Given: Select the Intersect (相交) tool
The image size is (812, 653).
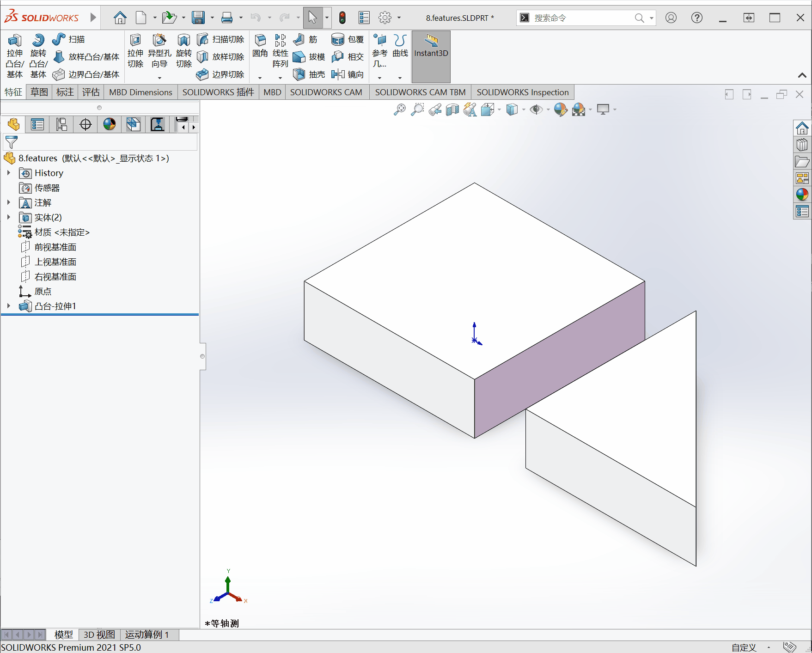Looking at the screenshot, I should click(x=348, y=57).
